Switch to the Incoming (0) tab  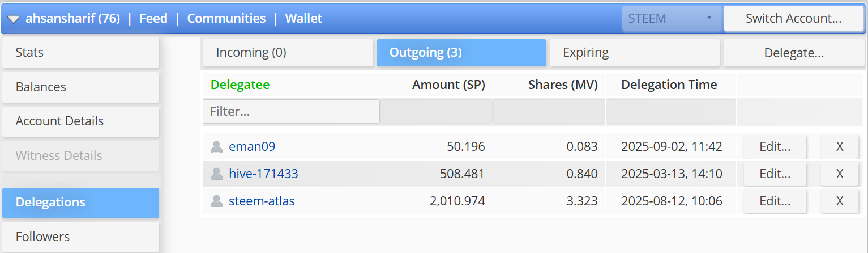(288, 53)
